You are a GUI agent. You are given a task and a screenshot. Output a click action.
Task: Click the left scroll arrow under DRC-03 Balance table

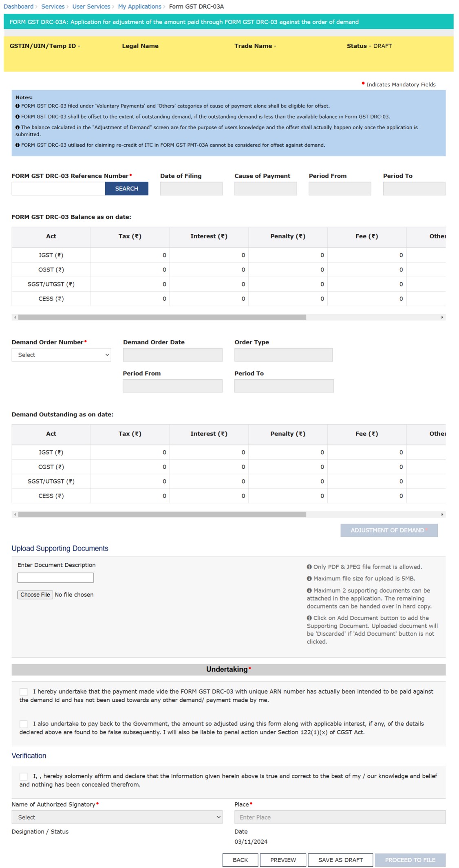point(15,317)
